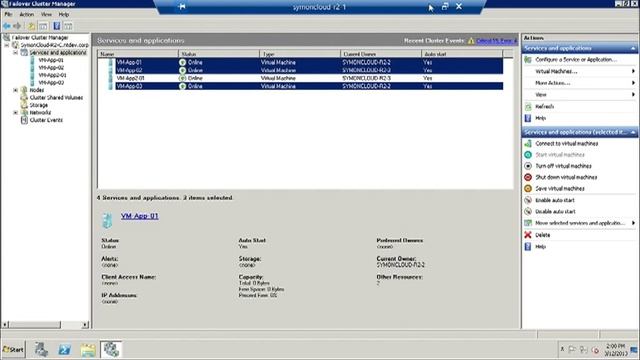Click the Refresh icon in the Actions pane
The height and width of the screenshot is (360, 640).
tap(528, 107)
